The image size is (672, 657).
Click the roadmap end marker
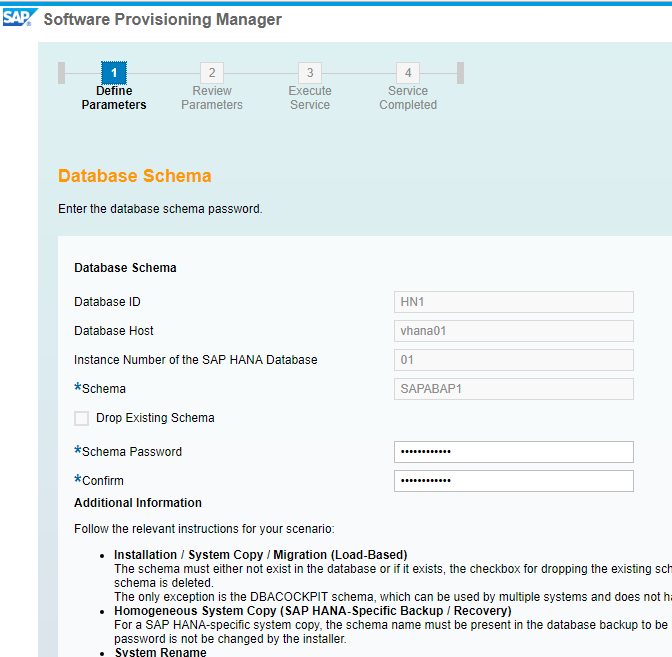coord(460,73)
